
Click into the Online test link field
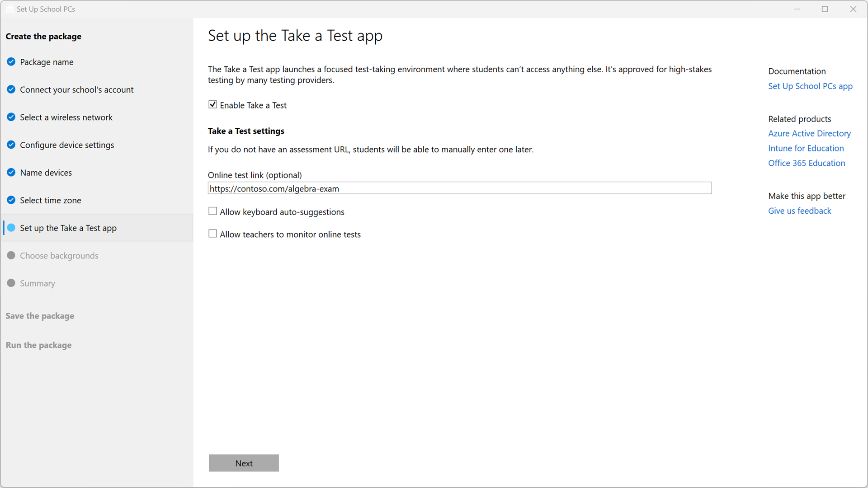(459, 188)
